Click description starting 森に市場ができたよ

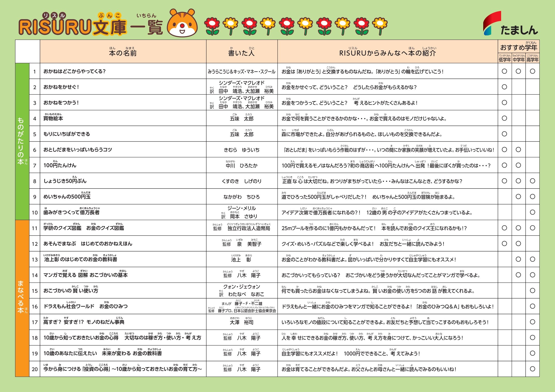(x=362, y=133)
